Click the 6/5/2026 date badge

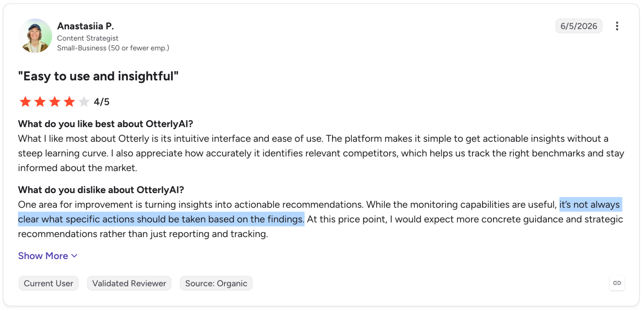(x=579, y=26)
